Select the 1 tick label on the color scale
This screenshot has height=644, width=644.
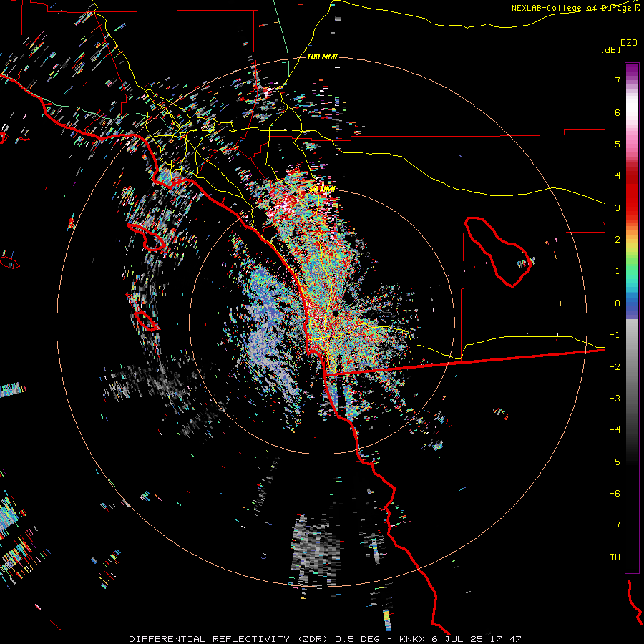pyautogui.click(x=618, y=271)
